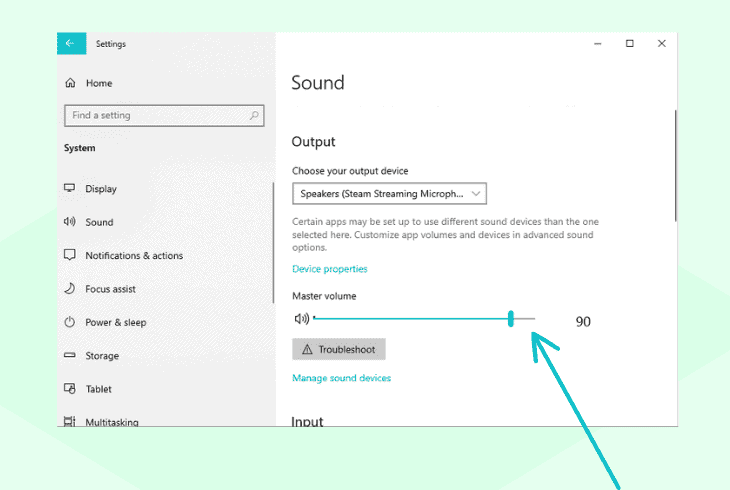
Task: Click the Master volume label
Action: (324, 296)
